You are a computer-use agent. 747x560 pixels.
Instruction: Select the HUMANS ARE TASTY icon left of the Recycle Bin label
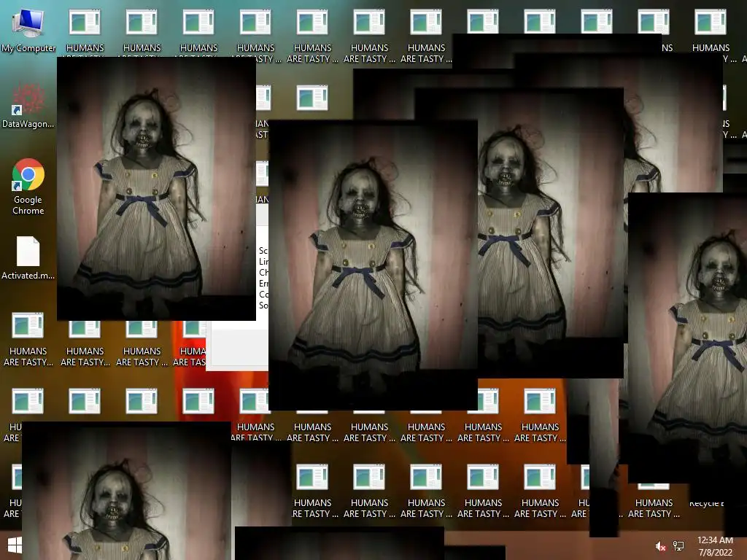click(x=654, y=502)
